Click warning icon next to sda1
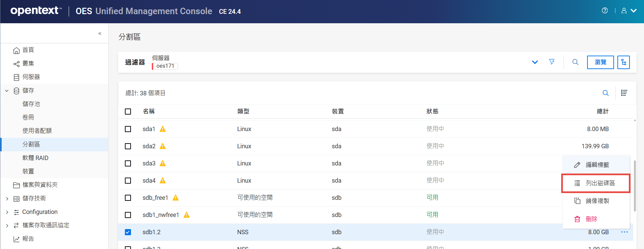 click(x=163, y=129)
